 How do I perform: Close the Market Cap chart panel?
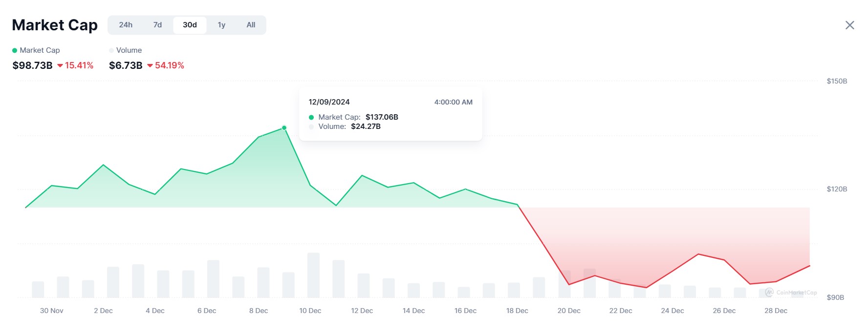(849, 25)
